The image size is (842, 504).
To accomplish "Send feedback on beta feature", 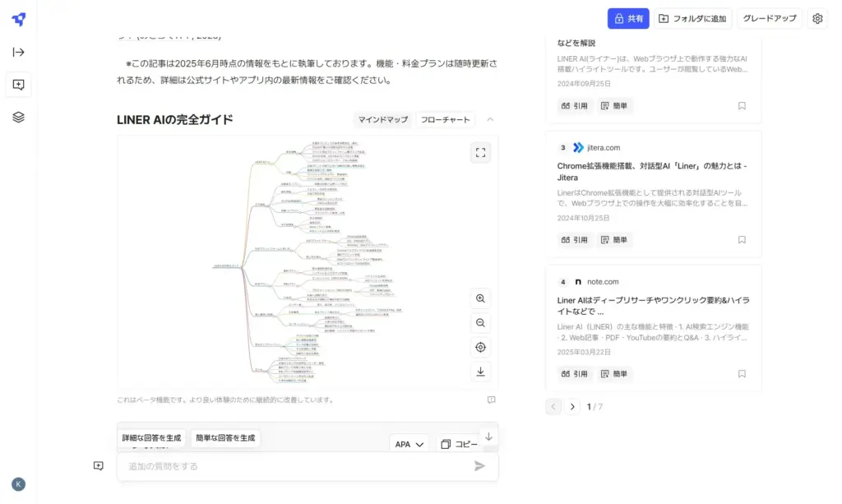I will coord(492,400).
